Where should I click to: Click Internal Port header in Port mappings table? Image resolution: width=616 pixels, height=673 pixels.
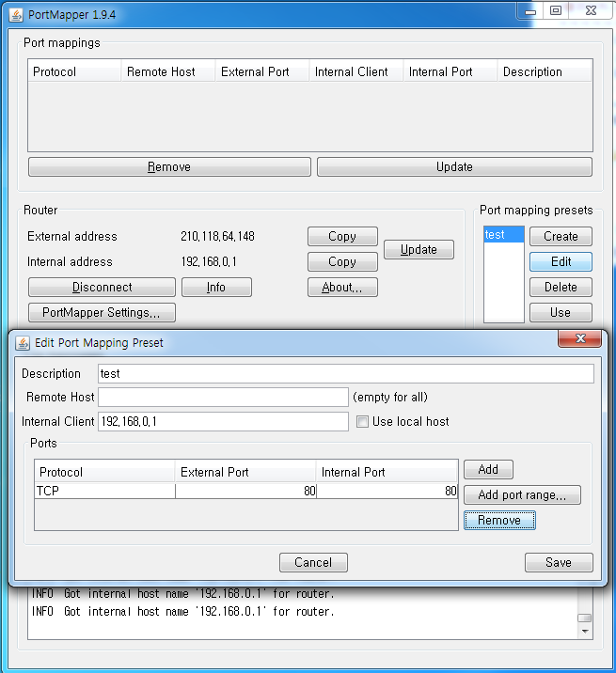[450, 71]
